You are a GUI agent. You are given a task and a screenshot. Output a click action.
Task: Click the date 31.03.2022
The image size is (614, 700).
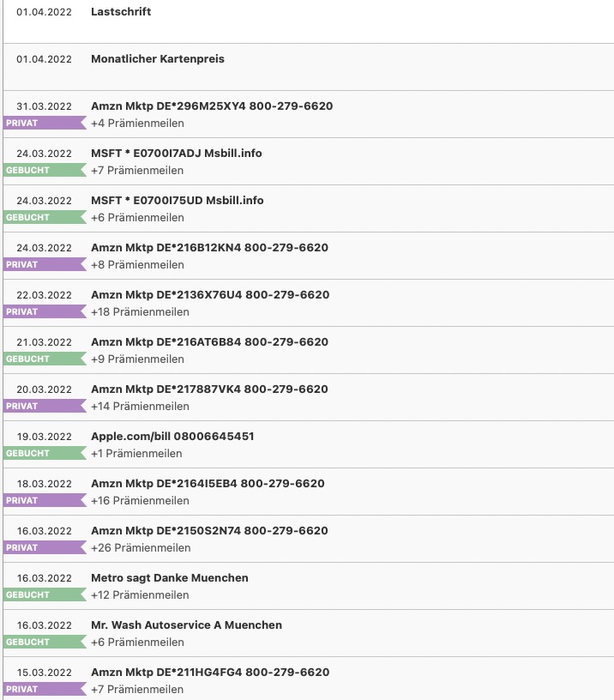click(45, 106)
